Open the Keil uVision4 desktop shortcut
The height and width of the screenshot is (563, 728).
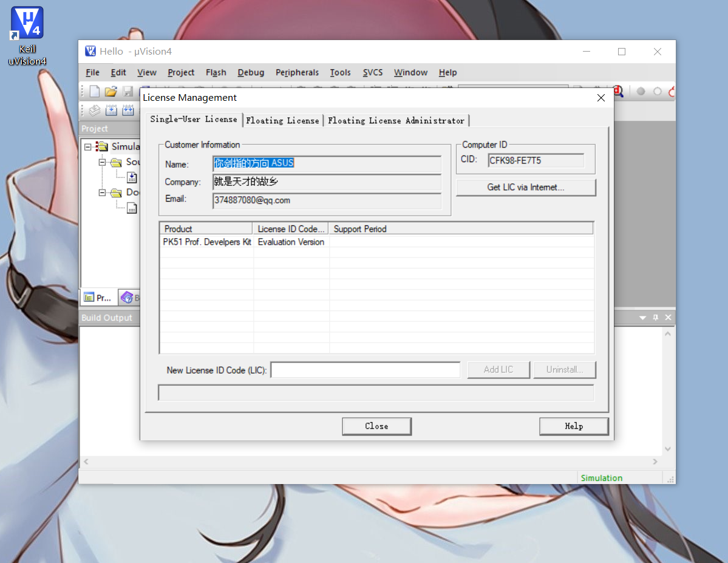pos(27,35)
